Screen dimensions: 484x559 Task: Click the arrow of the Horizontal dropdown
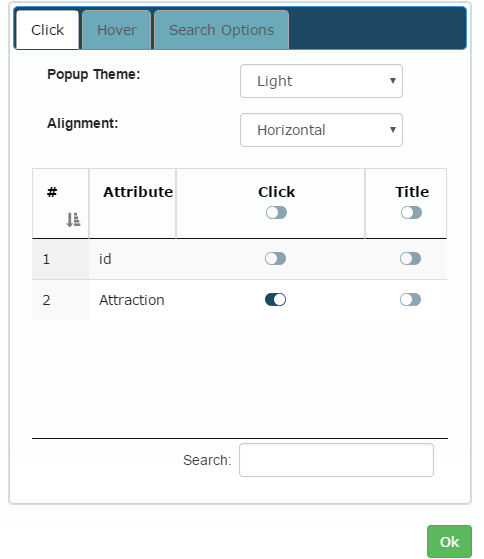pos(393,130)
